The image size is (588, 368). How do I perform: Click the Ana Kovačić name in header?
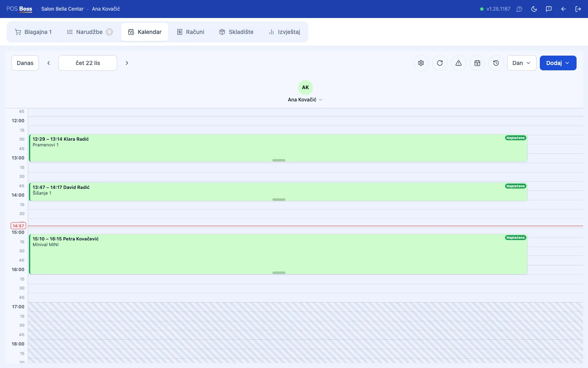pyautogui.click(x=106, y=9)
